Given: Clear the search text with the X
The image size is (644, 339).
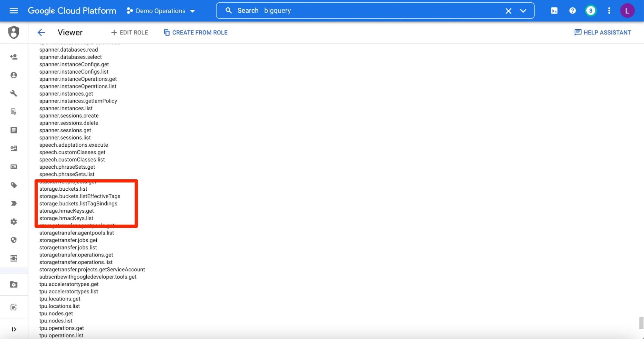Looking at the screenshot, I should pos(508,11).
